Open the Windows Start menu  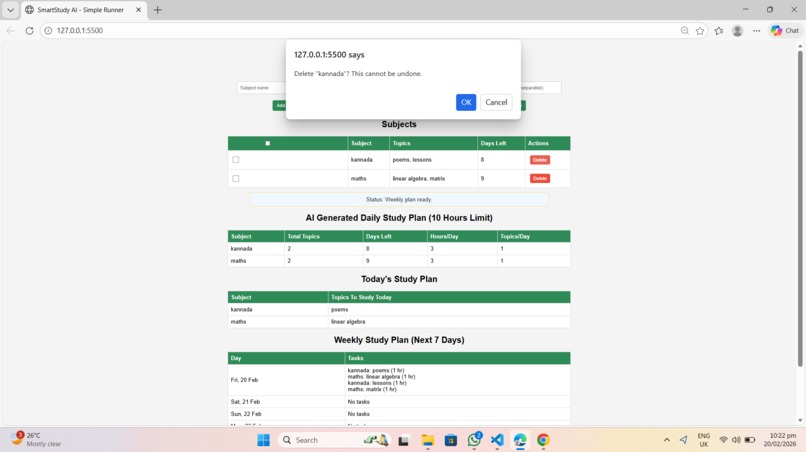tap(264, 440)
